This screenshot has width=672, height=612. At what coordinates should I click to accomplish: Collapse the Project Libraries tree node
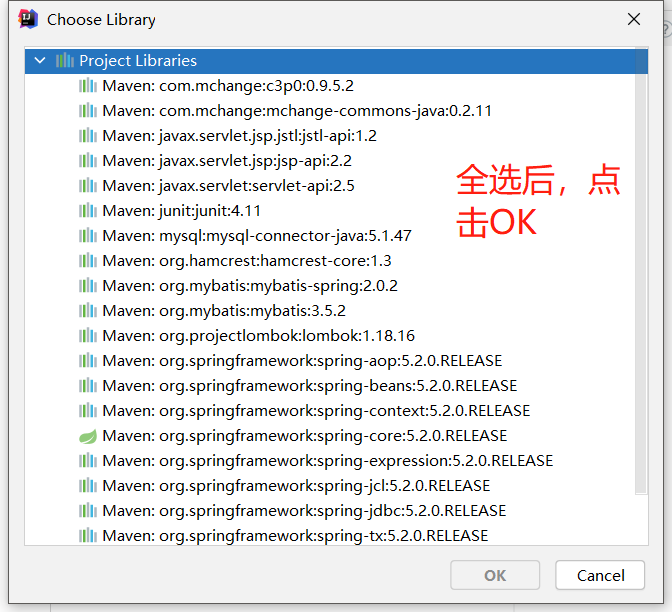[x=40, y=60]
